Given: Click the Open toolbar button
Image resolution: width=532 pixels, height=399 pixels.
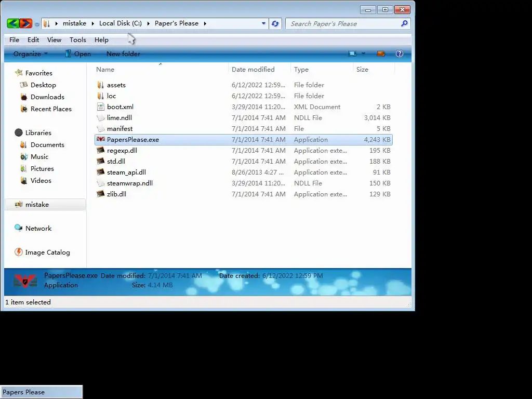Looking at the screenshot, I should tap(78, 54).
